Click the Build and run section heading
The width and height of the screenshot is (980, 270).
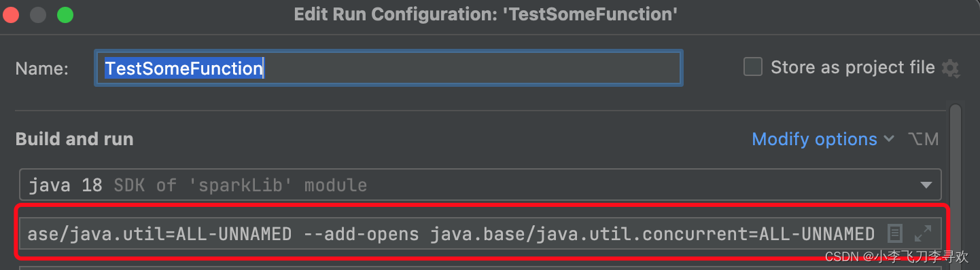74,139
